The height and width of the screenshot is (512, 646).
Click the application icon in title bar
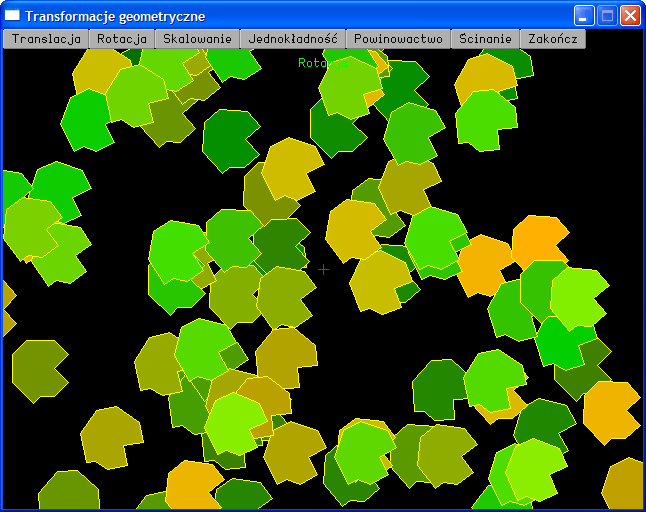(13, 16)
